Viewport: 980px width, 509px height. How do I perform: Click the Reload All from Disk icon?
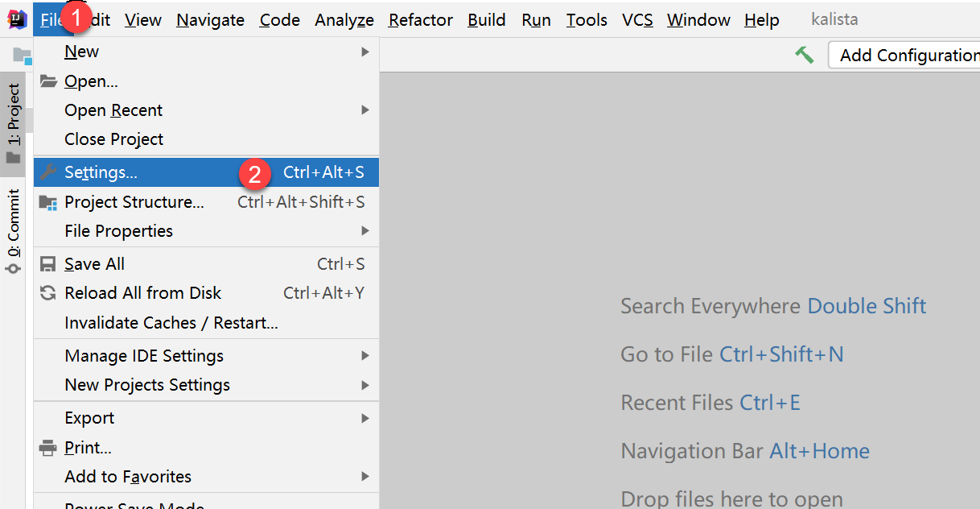tap(48, 293)
